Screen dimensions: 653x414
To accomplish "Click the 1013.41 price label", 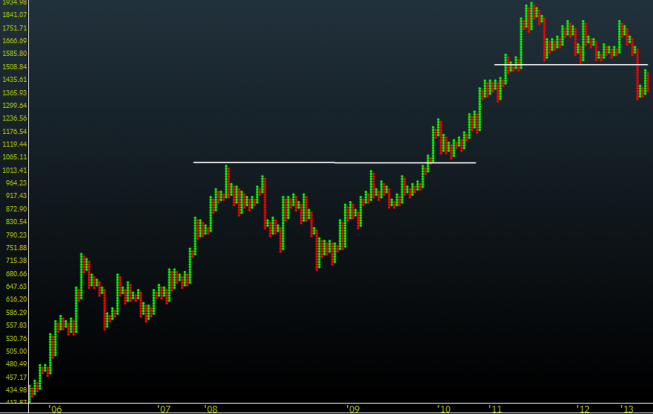I will (x=15, y=170).
